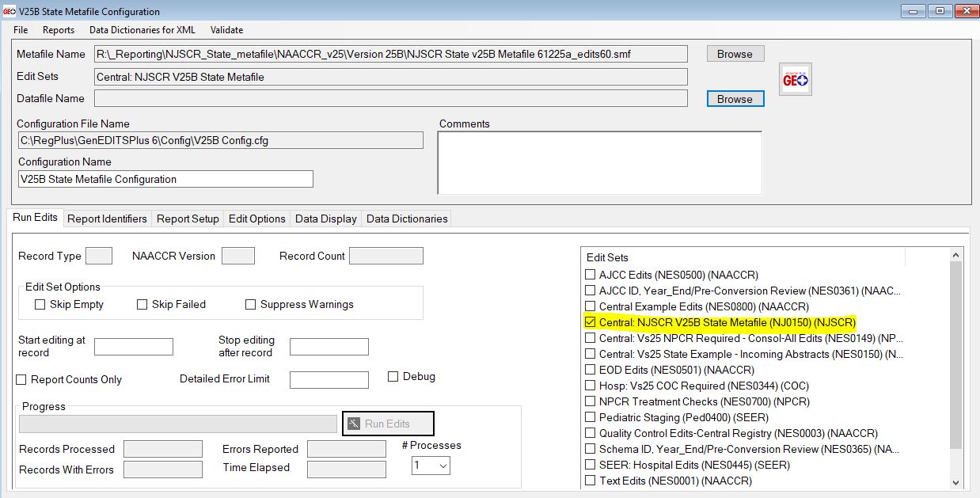Click the Configuration Name input field
980x498 pixels.
[165, 179]
